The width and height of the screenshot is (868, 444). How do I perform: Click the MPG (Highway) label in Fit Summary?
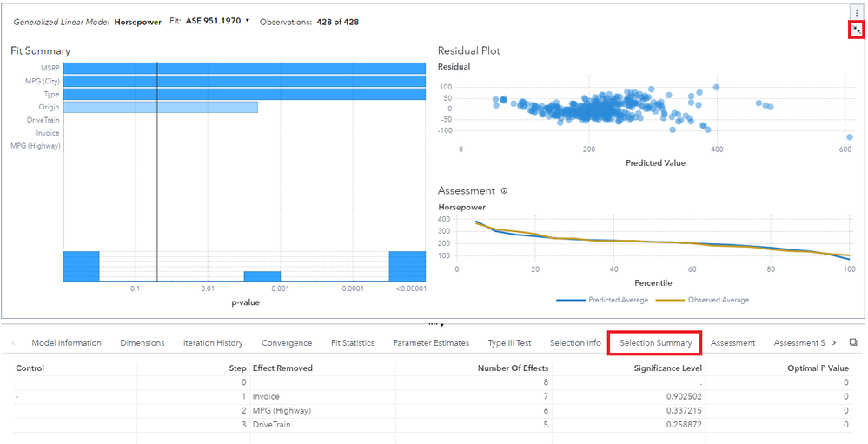(x=36, y=146)
